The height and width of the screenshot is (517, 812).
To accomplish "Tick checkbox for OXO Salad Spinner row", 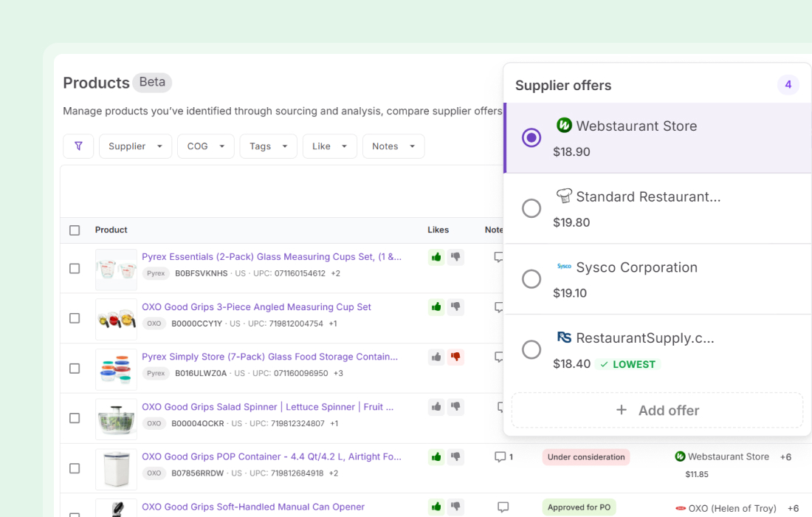I will tap(75, 418).
